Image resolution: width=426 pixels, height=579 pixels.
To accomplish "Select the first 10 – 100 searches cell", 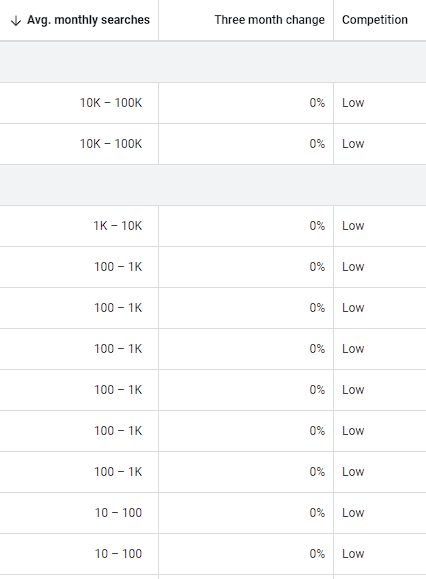I will pos(118,513).
